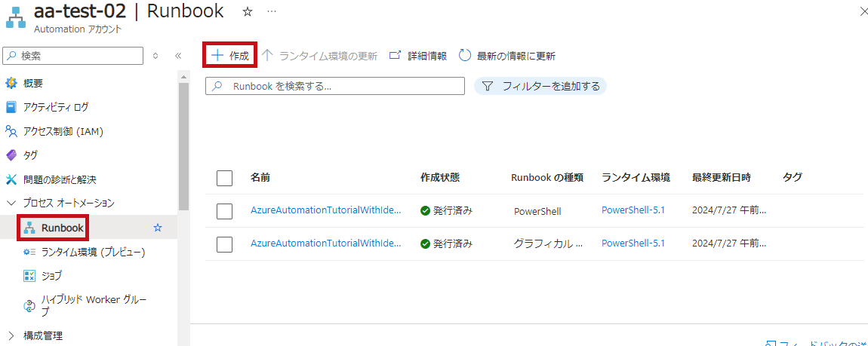Click the 作成 create button
Screen dimensions: 868x346
click(231, 55)
